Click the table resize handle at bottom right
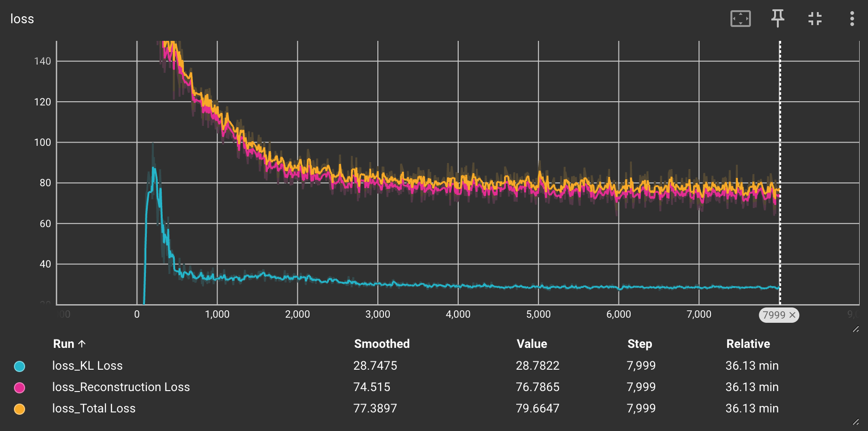This screenshot has height=431, width=868. coord(855,422)
